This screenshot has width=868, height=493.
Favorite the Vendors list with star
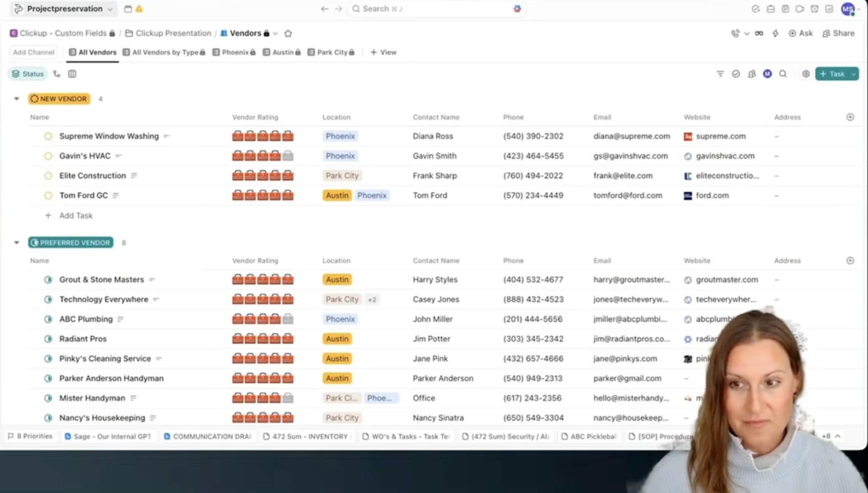[288, 34]
